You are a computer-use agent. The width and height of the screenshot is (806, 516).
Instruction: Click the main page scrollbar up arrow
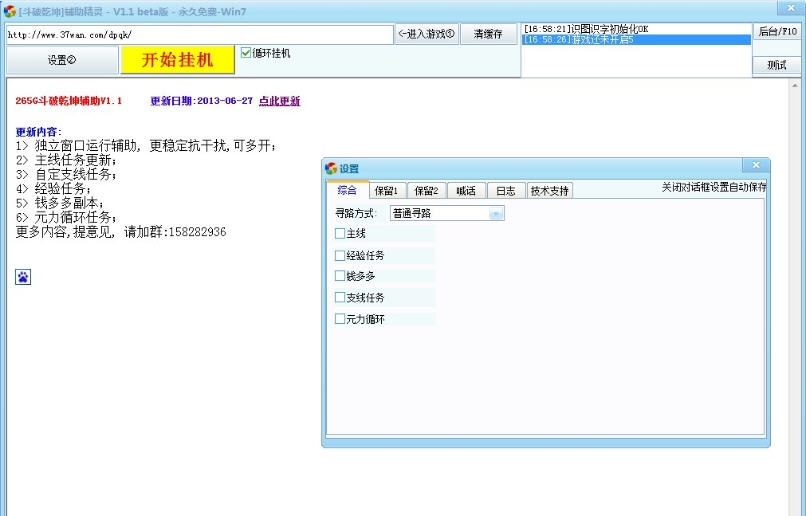pos(795,85)
